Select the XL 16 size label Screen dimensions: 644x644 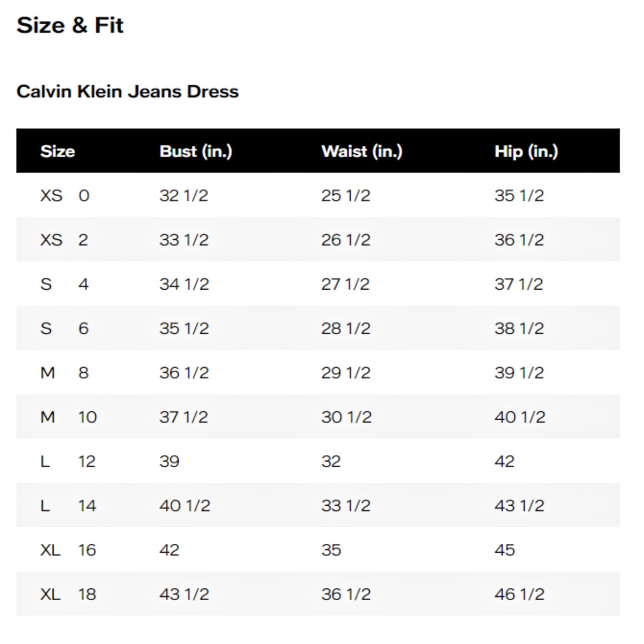pyautogui.click(x=68, y=550)
